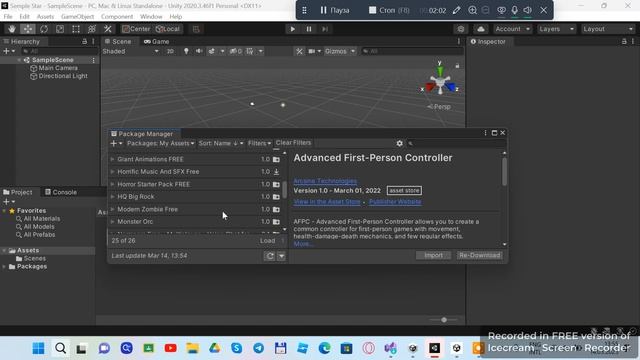Open the Unity cloud services icon
The height and width of the screenshot is (360, 640).
point(481,29)
